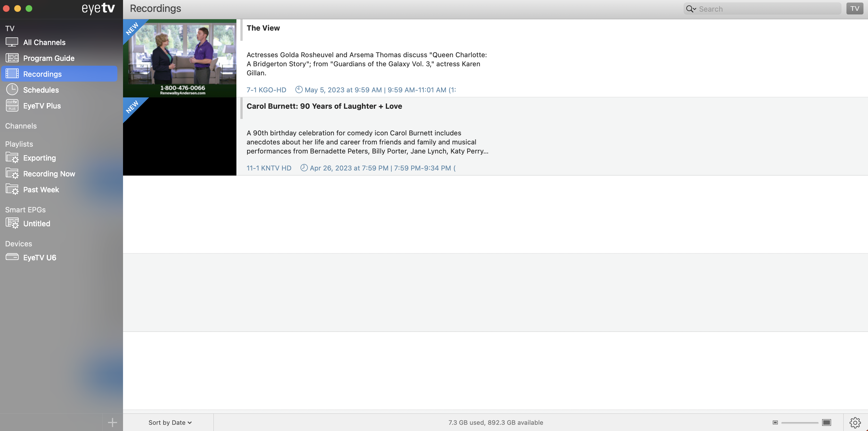The height and width of the screenshot is (431, 868).
Task: Open the Program Guide
Action: click(48, 58)
